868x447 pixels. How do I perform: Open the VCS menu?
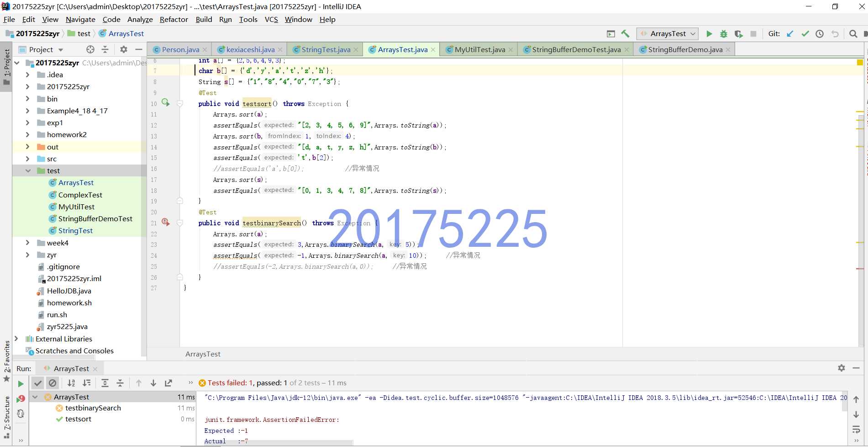click(271, 19)
